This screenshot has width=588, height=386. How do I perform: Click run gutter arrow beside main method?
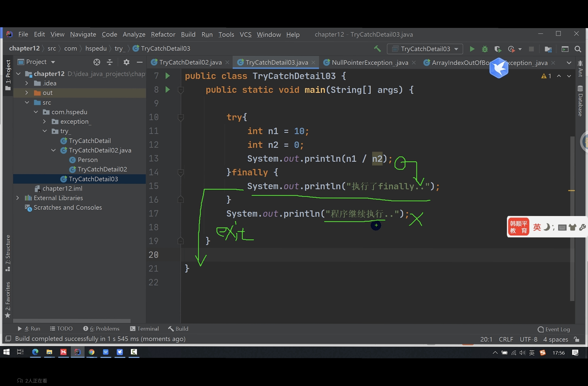168,89
